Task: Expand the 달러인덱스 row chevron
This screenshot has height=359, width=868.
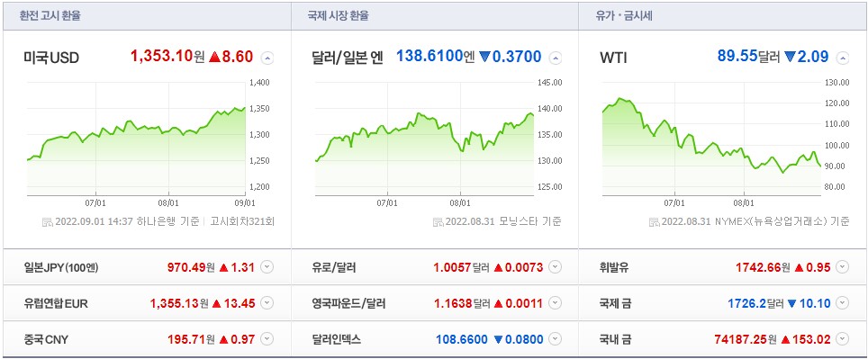Action: click(x=556, y=338)
